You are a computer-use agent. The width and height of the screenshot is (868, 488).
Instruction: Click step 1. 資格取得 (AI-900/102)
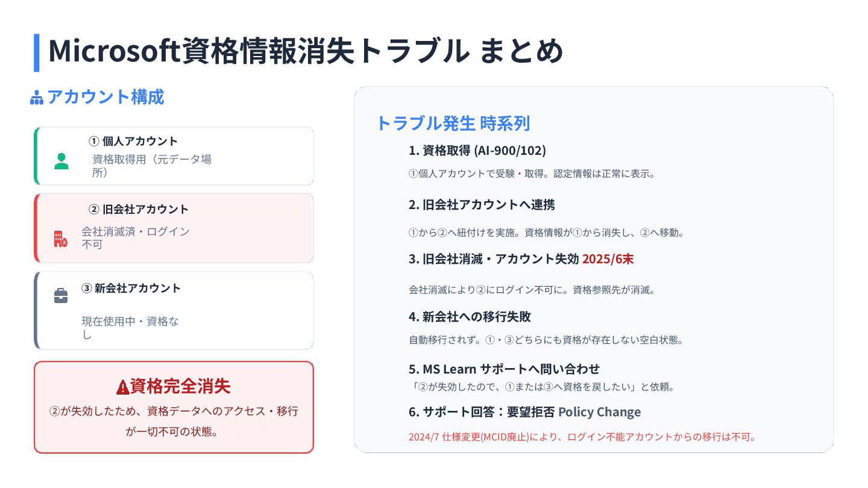click(477, 151)
